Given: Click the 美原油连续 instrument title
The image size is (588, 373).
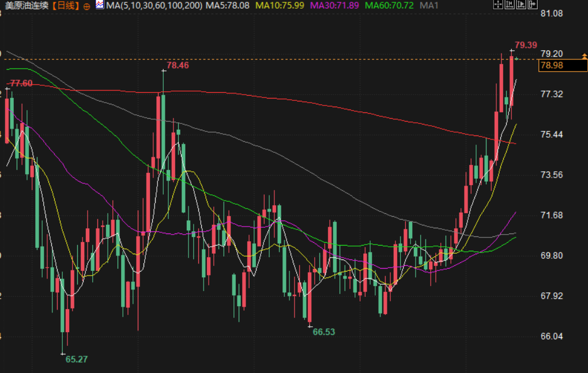Looking at the screenshot, I should click(x=26, y=6).
